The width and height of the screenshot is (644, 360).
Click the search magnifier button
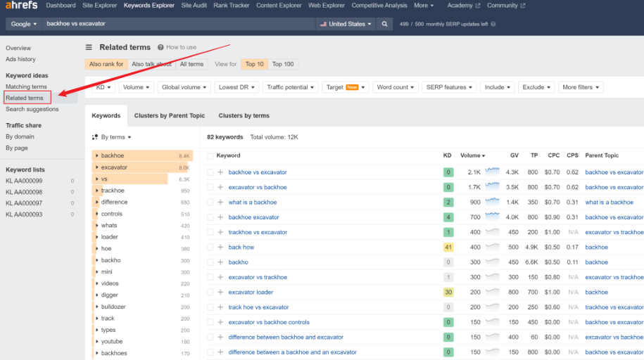pos(384,24)
